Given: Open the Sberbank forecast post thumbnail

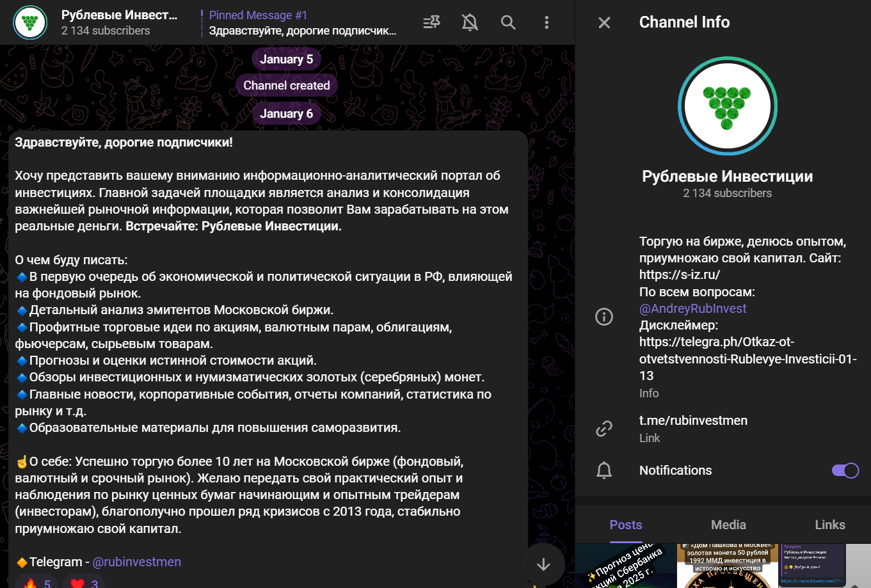Looking at the screenshot, I should click(x=626, y=566).
